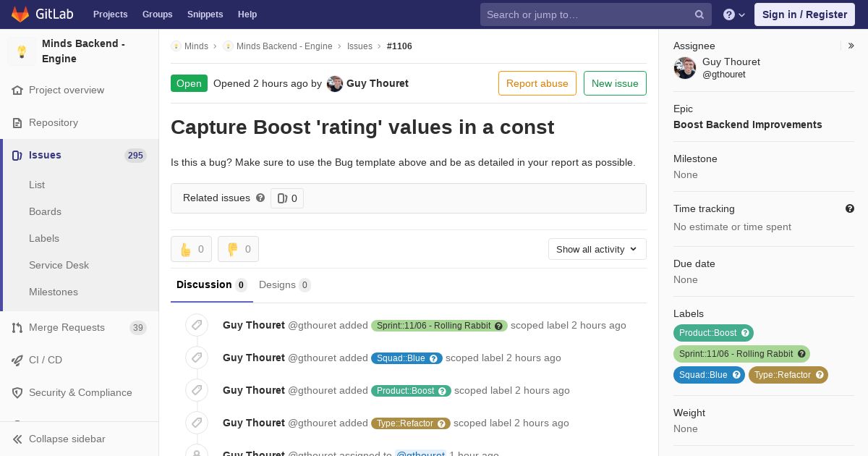Image resolution: width=868 pixels, height=456 pixels.
Task: Click the Minds breadcrumb icon
Action: [176, 46]
